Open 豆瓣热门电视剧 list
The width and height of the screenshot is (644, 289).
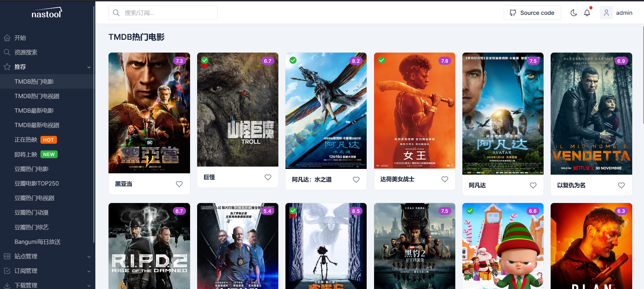tap(47, 198)
